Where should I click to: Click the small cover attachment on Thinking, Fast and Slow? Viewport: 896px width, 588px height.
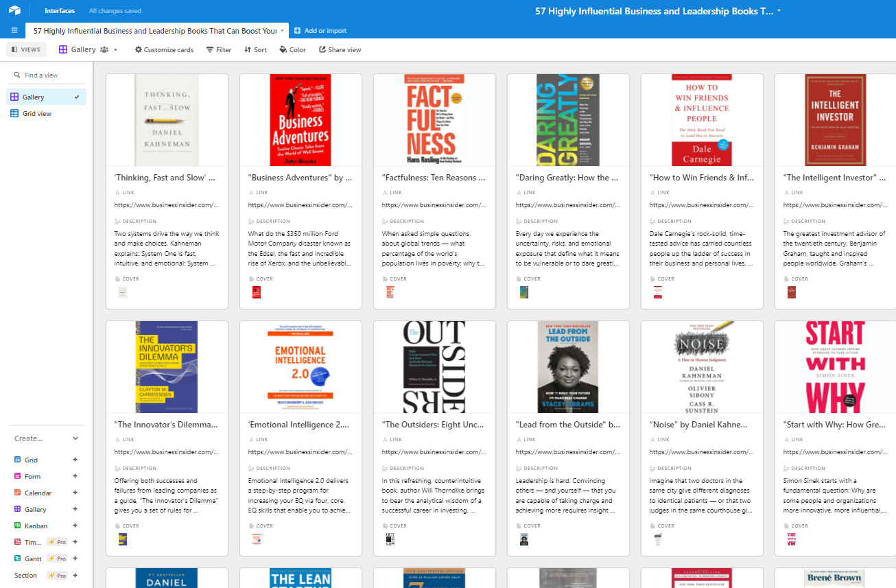(x=123, y=292)
